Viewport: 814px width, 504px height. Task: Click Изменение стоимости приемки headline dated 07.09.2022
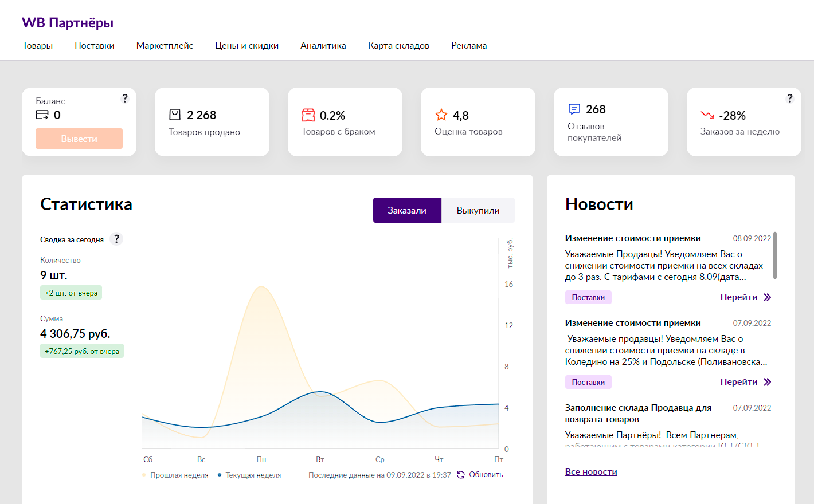[633, 323]
